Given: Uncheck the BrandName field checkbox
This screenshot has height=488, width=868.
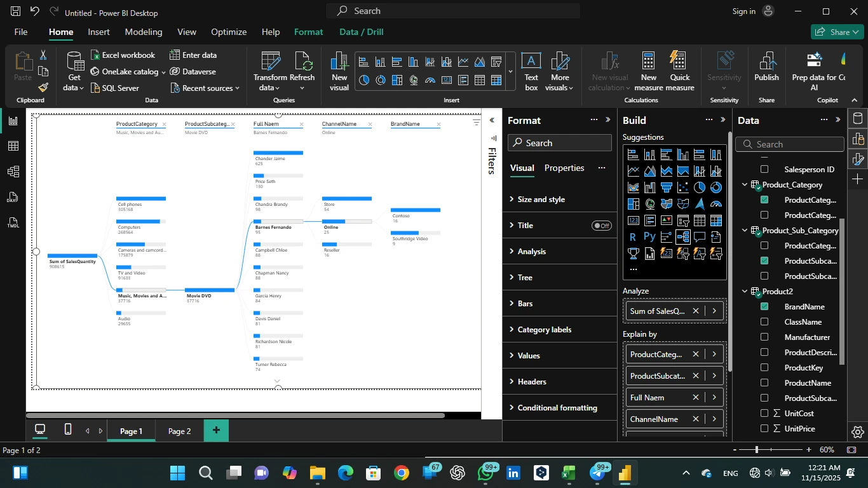Looking at the screenshot, I should pyautogui.click(x=764, y=306).
